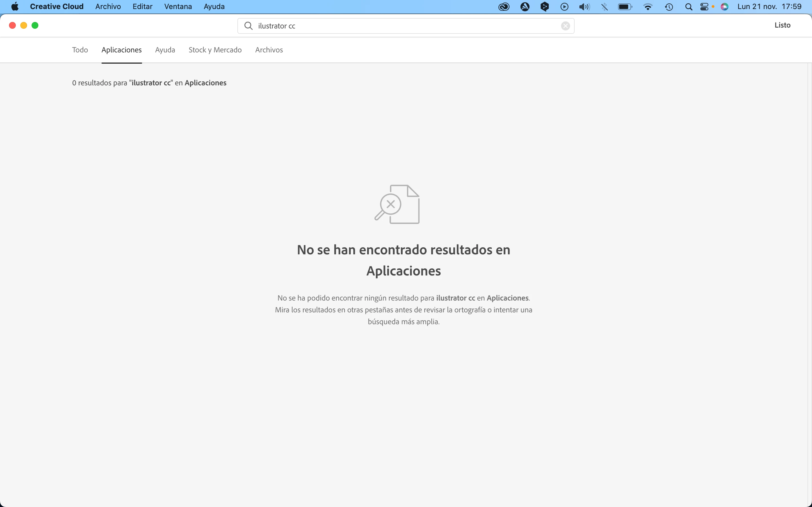Open the Volume control in the menu bar

(584, 7)
